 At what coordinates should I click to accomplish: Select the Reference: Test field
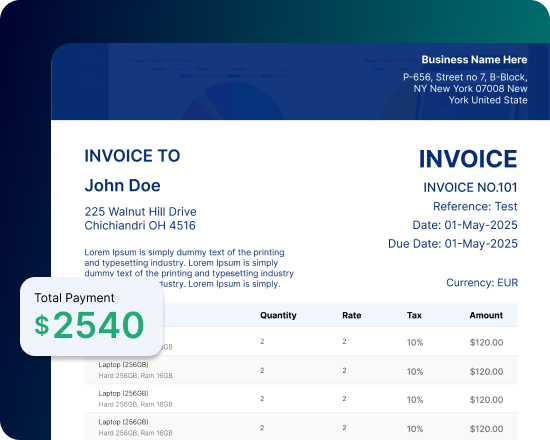tap(475, 206)
